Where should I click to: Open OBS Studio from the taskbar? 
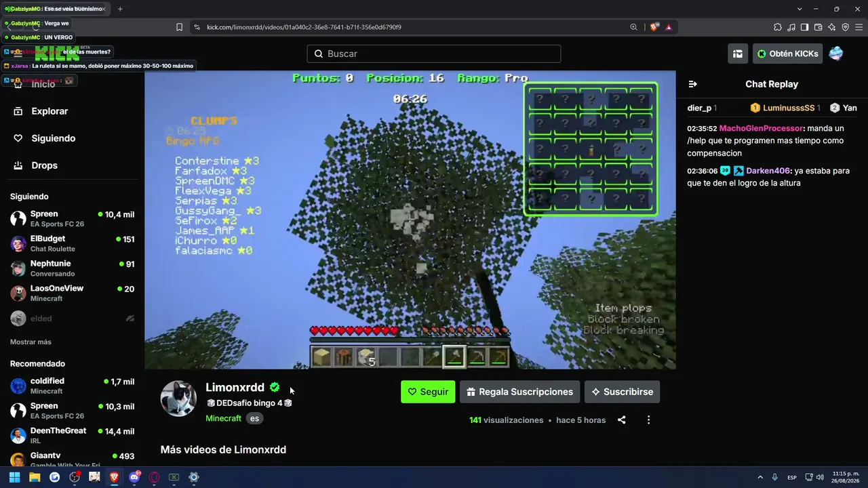(x=75, y=477)
